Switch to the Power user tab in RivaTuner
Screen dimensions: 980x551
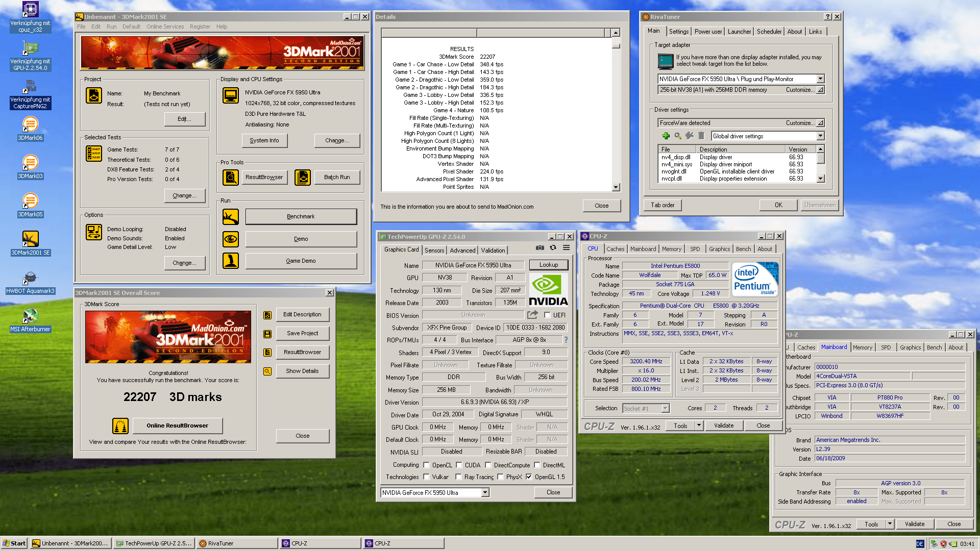pyautogui.click(x=708, y=32)
